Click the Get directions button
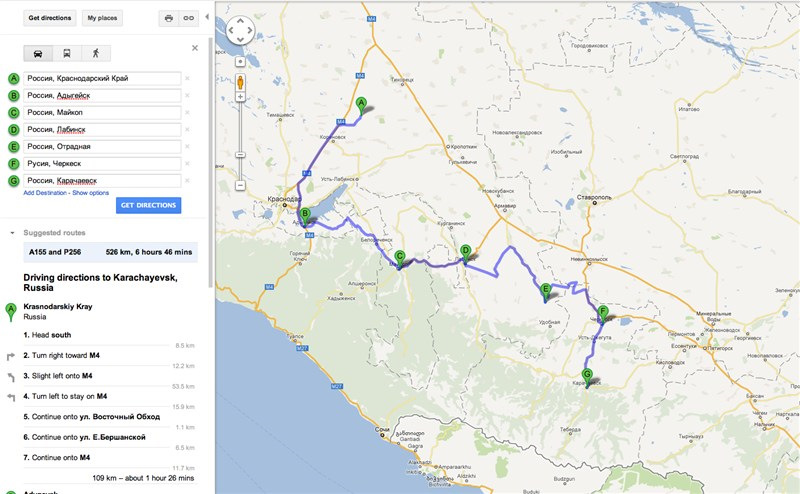Image resolution: width=800 pixels, height=494 pixels. click(x=49, y=18)
